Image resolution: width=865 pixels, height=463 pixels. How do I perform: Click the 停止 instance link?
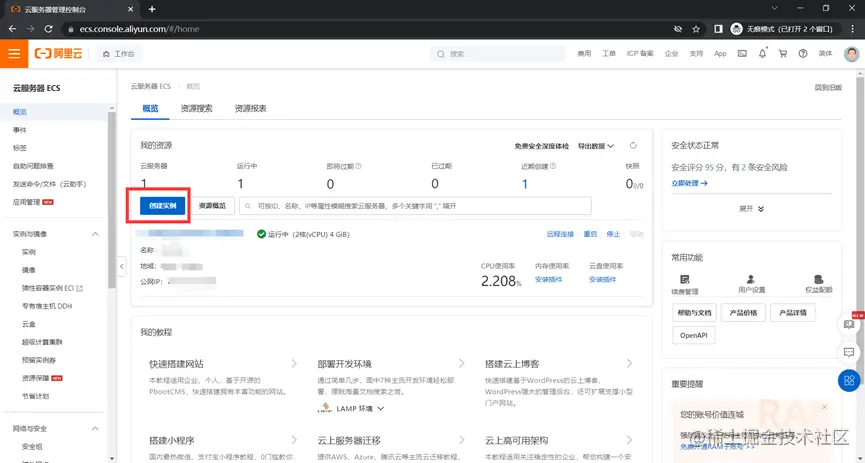[613, 234]
